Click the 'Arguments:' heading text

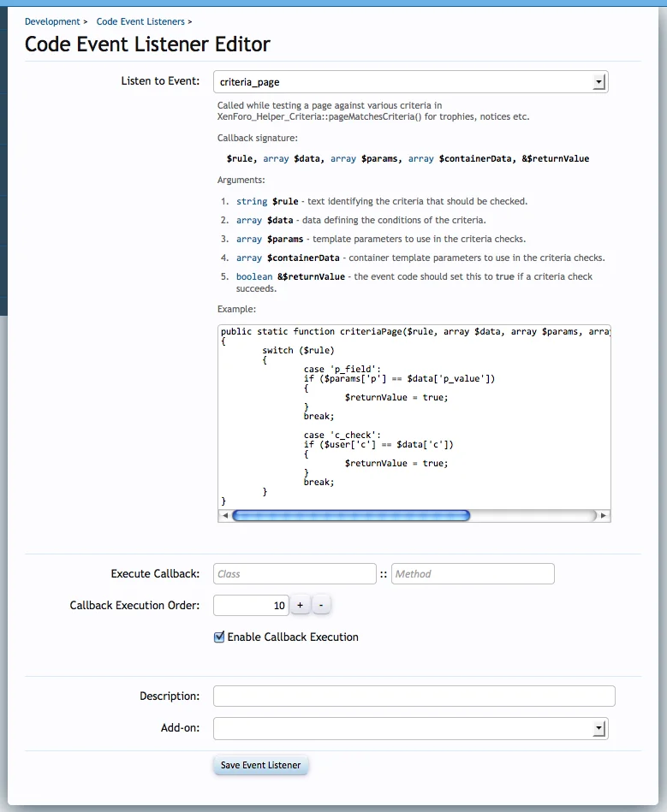(241, 181)
